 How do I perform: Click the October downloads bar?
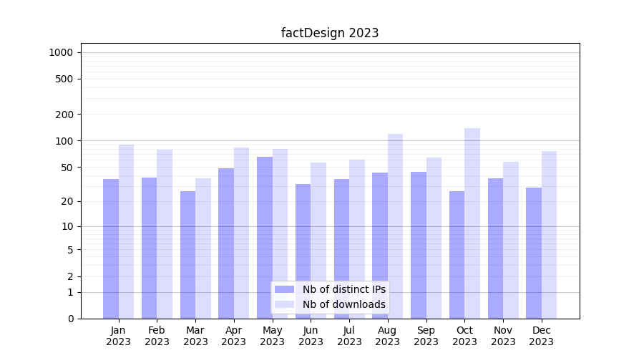click(472, 223)
